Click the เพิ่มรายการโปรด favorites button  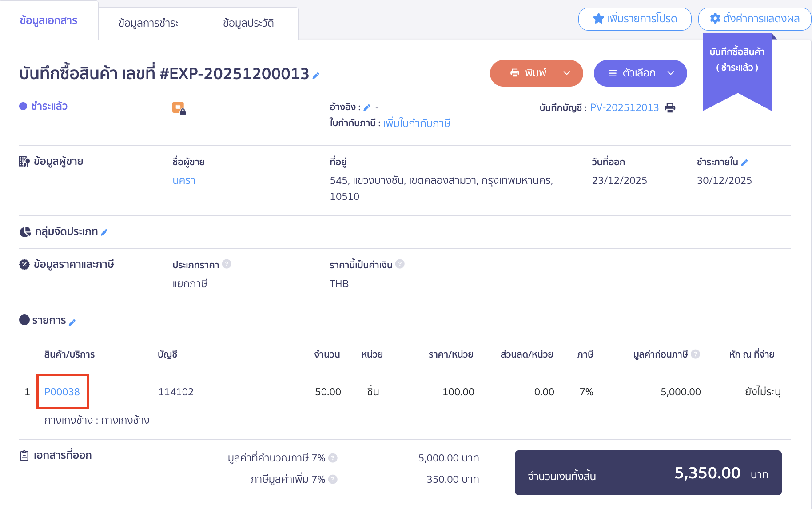click(x=635, y=19)
